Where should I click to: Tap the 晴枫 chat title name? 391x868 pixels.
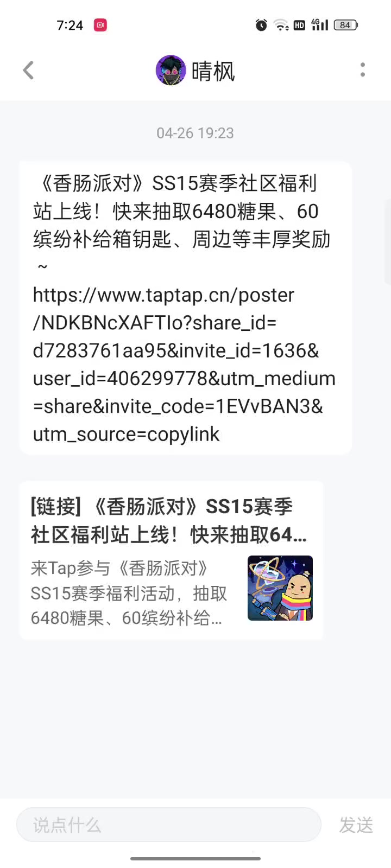pos(213,71)
